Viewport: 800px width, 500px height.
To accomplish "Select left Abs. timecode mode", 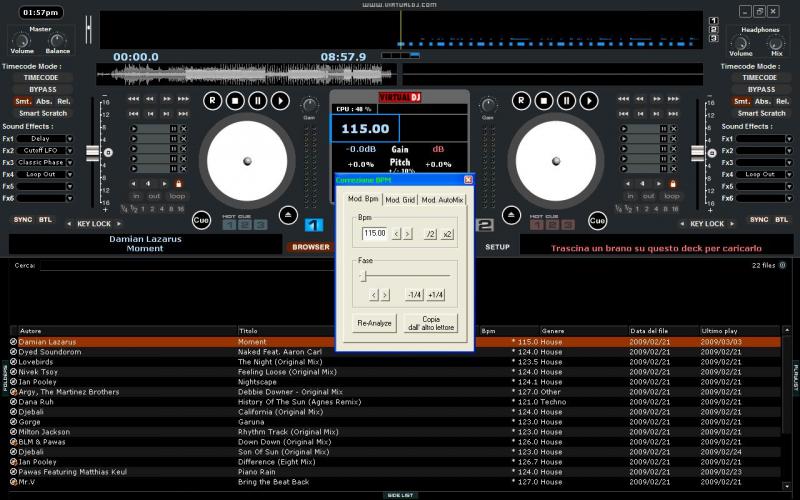I will coord(44,102).
